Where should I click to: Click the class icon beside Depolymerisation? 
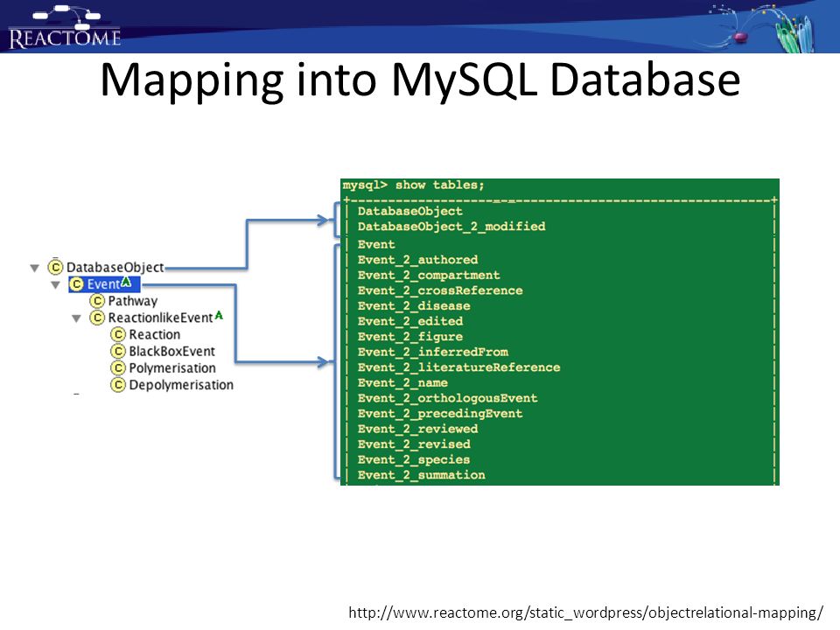pos(118,385)
